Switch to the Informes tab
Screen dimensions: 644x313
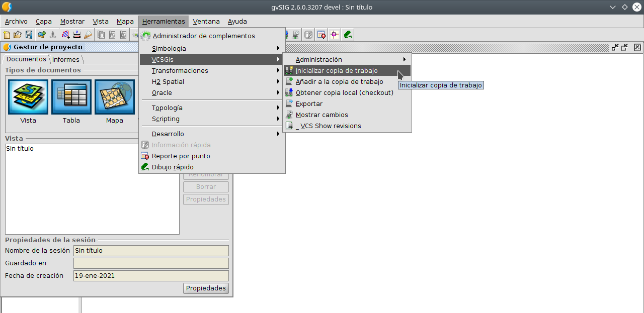pyautogui.click(x=66, y=59)
